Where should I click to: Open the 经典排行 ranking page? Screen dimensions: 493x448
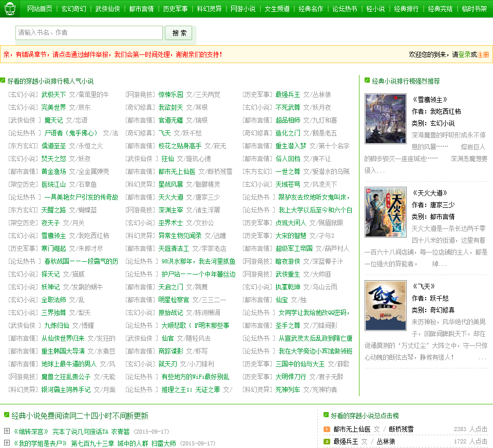pos(406,9)
